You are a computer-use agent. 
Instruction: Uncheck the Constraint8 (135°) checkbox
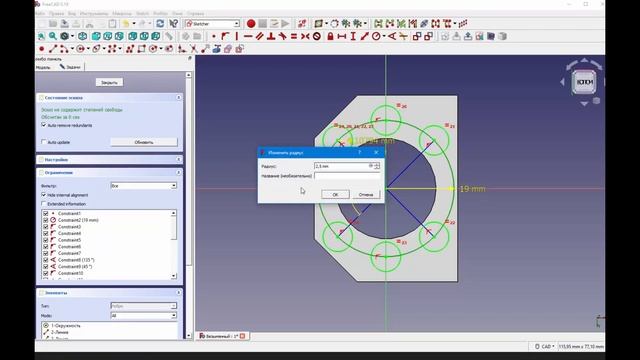pos(46,260)
